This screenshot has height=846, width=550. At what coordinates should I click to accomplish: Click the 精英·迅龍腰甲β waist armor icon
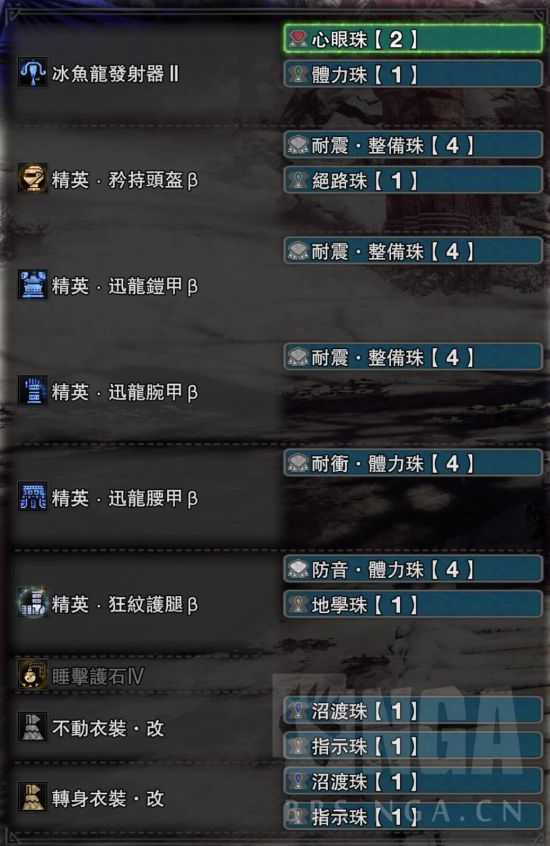tap(32, 497)
